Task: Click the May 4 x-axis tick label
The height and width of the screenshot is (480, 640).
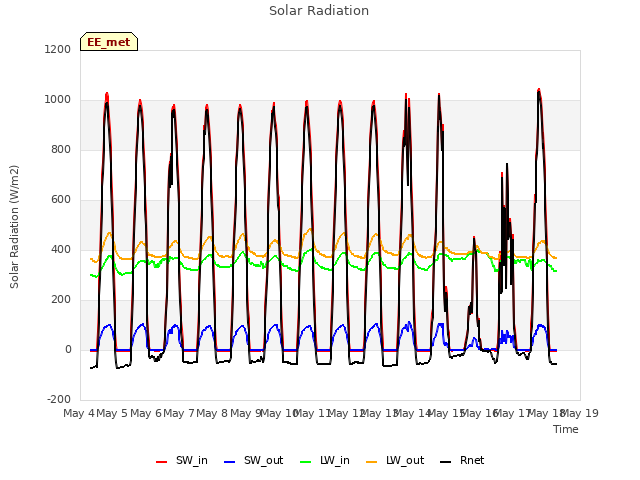Action: click(79, 413)
